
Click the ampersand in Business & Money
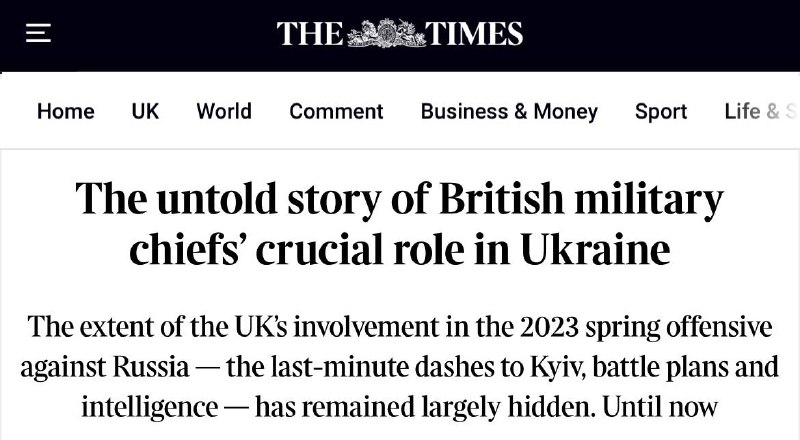pyautogui.click(x=520, y=111)
